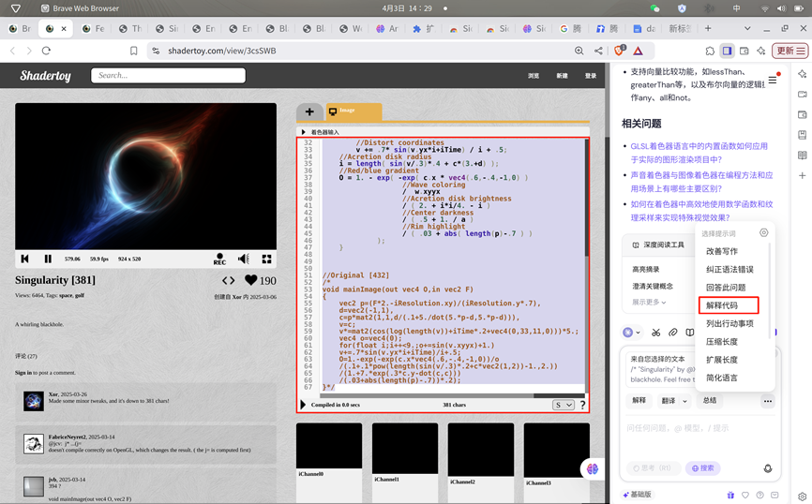Open the editor help question mark
812x504 pixels.
pos(582,405)
